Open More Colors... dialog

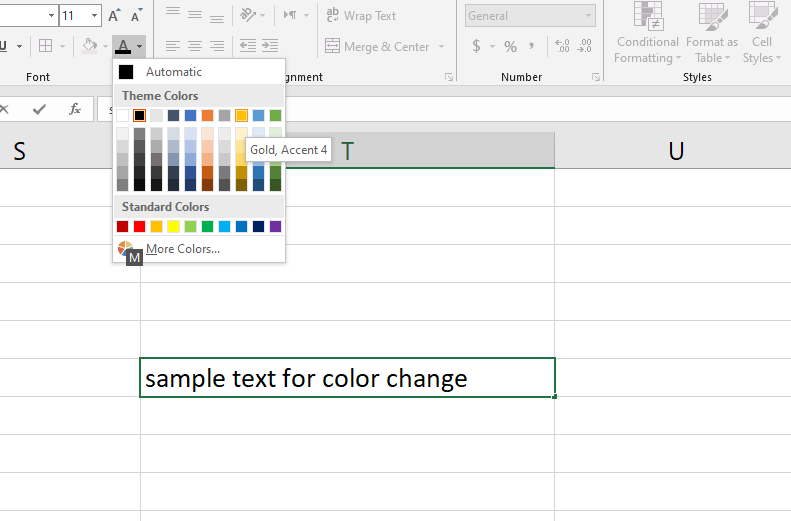point(199,249)
